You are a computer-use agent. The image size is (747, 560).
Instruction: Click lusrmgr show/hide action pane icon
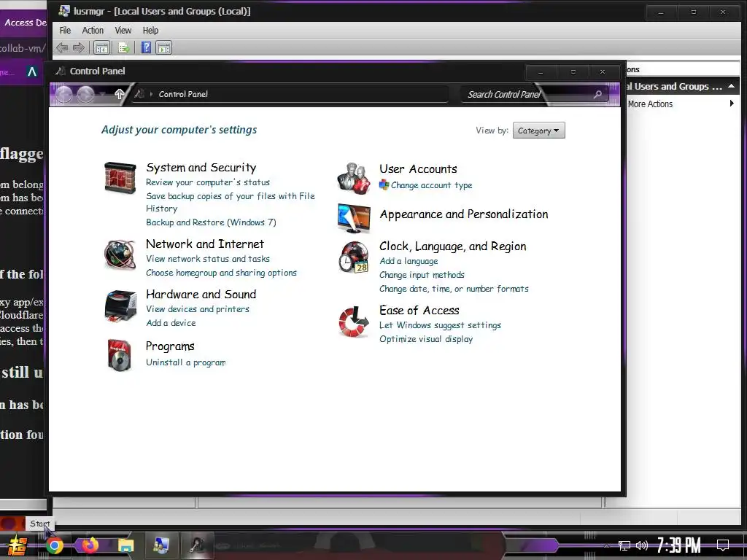coord(164,47)
